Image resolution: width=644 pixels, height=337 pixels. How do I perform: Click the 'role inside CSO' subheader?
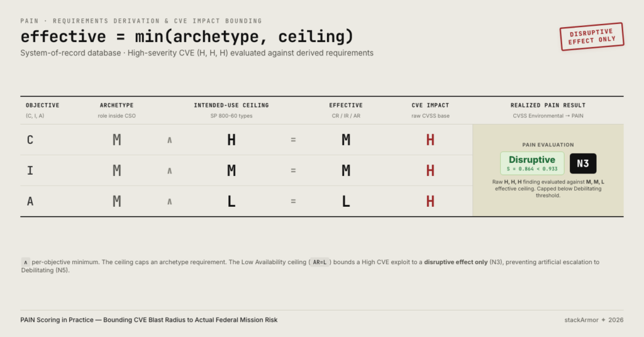coord(116,116)
